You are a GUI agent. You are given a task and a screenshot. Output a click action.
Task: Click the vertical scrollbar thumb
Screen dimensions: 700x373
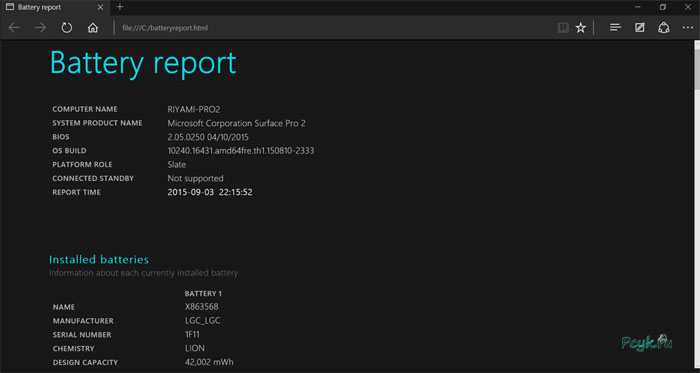coord(697,69)
